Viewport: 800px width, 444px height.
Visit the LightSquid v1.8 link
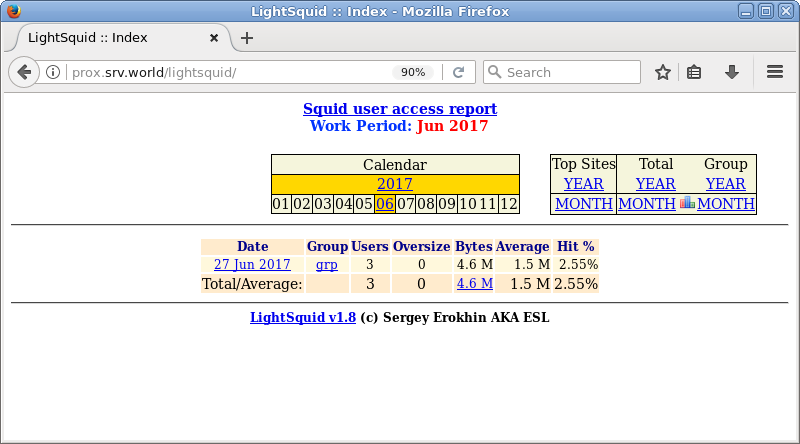pyautogui.click(x=303, y=317)
